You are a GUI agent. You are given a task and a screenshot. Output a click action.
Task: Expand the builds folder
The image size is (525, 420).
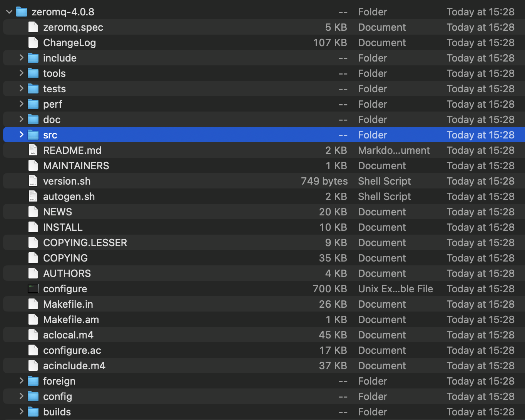click(22, 412)
